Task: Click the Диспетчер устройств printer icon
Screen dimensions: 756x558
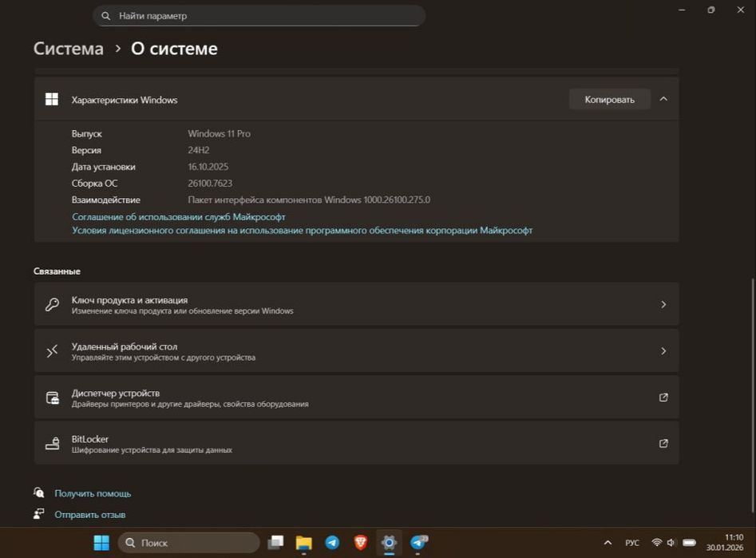Action: coord(53,398)
